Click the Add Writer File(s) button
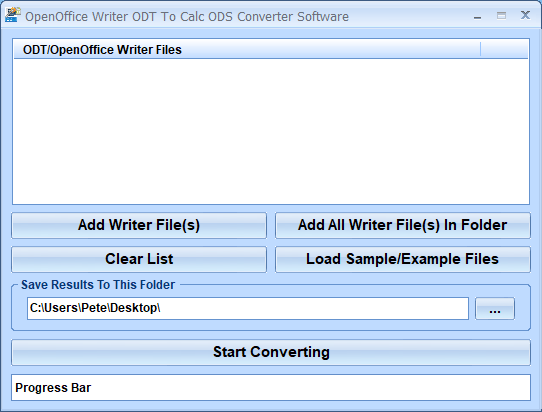The width and height of the screenshot is (542, 412). (139, 225)
